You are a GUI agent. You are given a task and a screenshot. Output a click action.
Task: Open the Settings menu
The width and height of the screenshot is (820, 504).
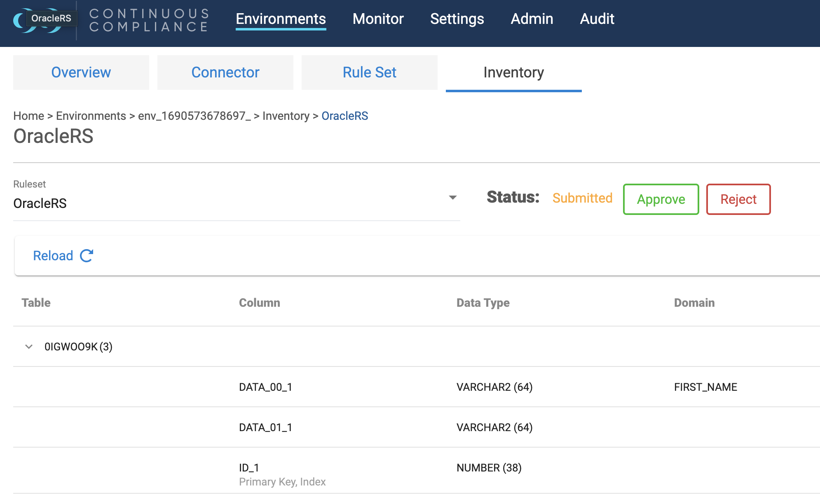point(457,19)
